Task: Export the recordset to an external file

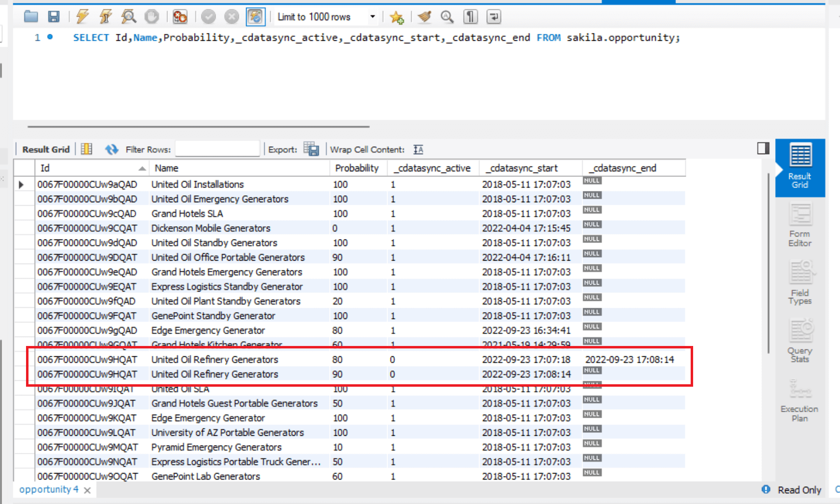Action: click(x=311, y=149)
